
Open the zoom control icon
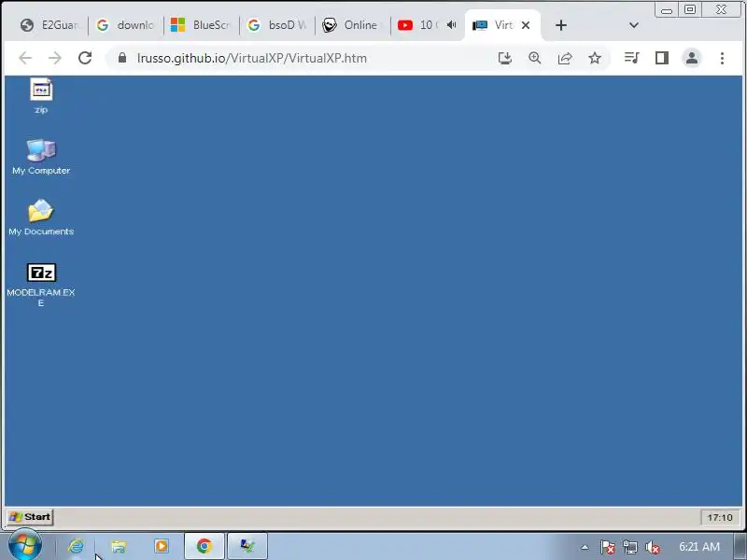point(535,58)
